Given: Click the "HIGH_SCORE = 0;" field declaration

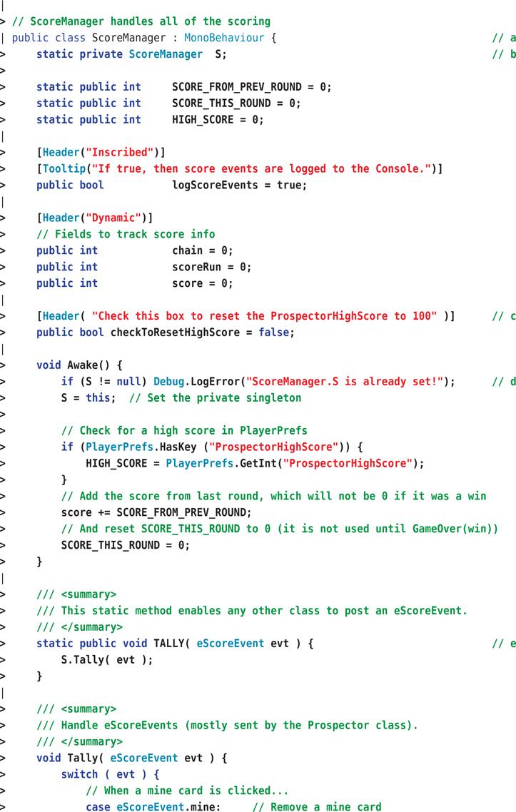Looking at the screenshot, I should pyautogui.click(x=218, y=120).
